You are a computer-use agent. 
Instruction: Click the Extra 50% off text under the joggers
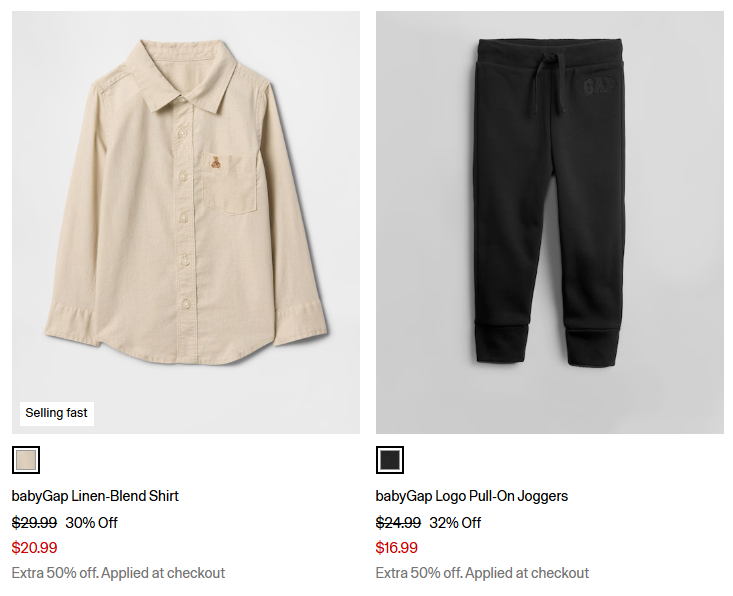tap(482, 573)
